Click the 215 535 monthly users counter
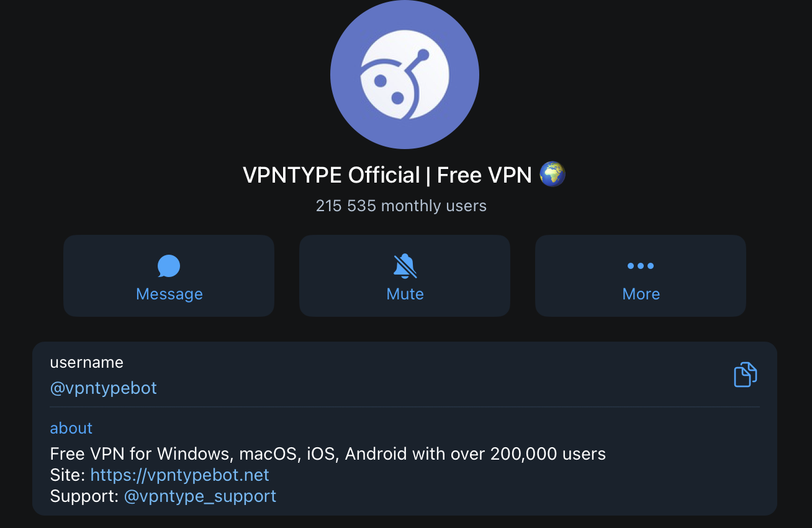The image size is (812, 528). pos(401,206)
